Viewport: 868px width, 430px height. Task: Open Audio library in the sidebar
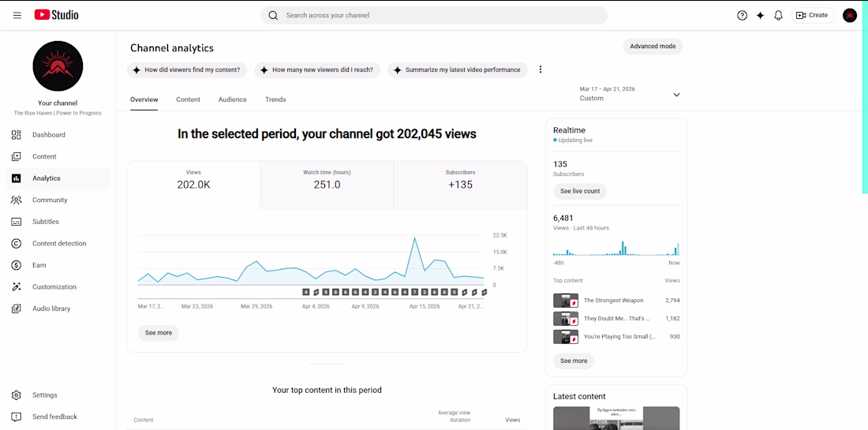[58, 308]
